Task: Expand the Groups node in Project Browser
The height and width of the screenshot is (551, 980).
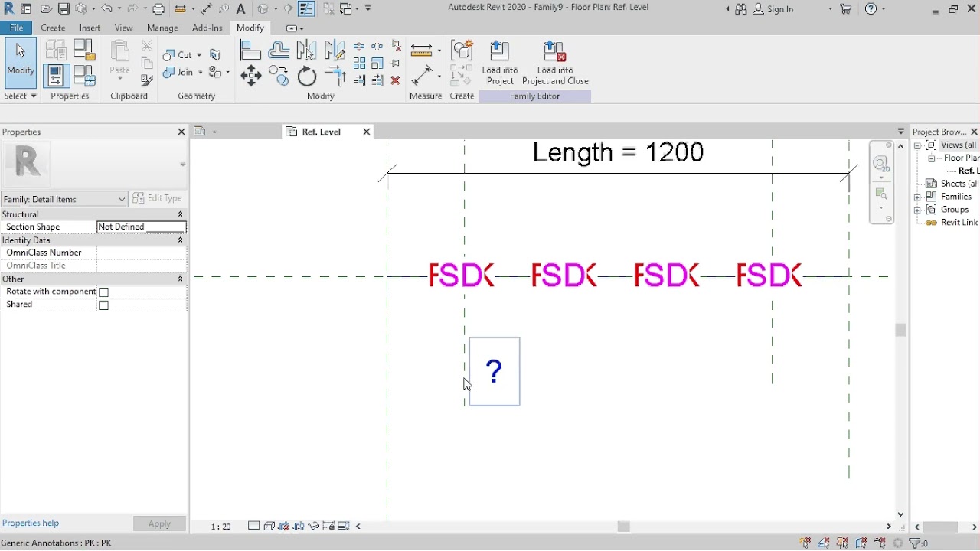Action: tap(917, 210)
